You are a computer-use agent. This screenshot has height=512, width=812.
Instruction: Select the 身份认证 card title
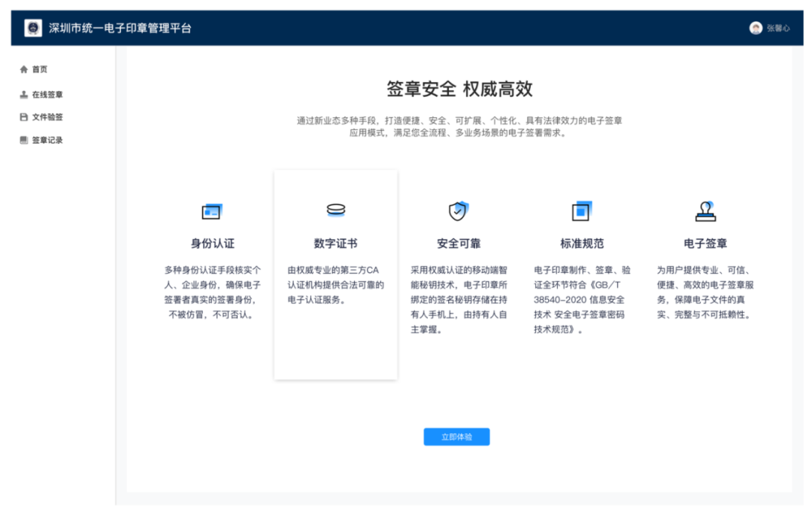click(212, 244)
